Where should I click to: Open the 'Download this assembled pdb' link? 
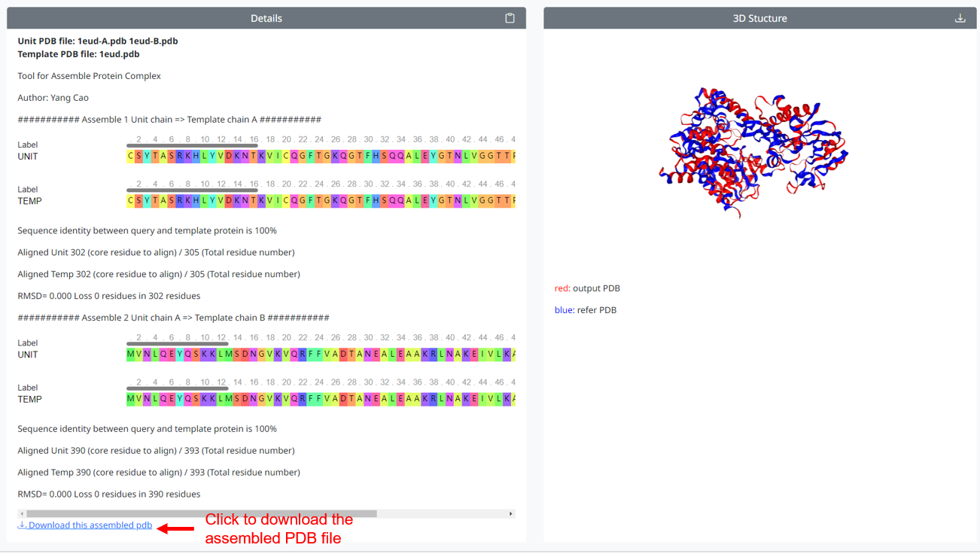click(x=90, y=525)
